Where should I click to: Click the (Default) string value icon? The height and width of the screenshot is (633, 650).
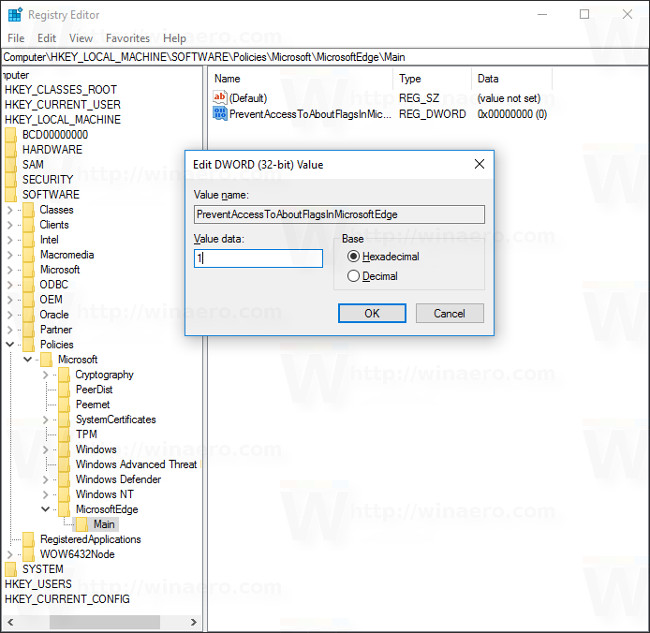pos(220,98)
